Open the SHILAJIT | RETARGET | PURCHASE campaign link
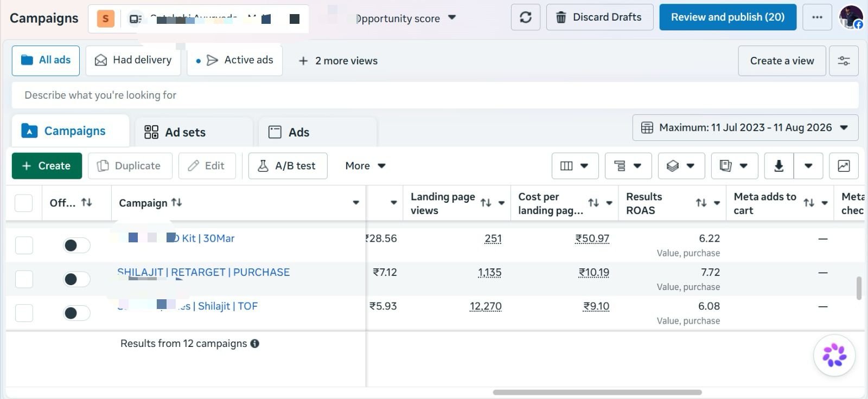Viewport: 868px width, 399px height. 203,272
